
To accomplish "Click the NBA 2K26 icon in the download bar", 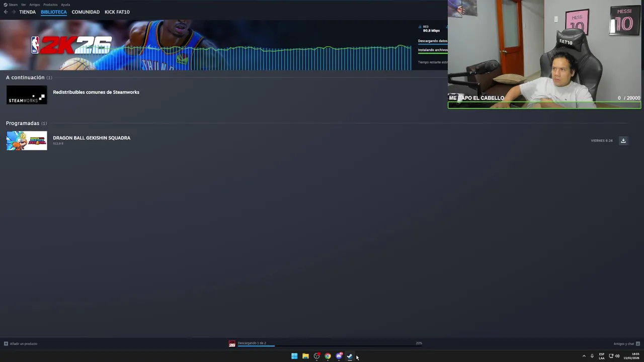I will tap(232, 344).
